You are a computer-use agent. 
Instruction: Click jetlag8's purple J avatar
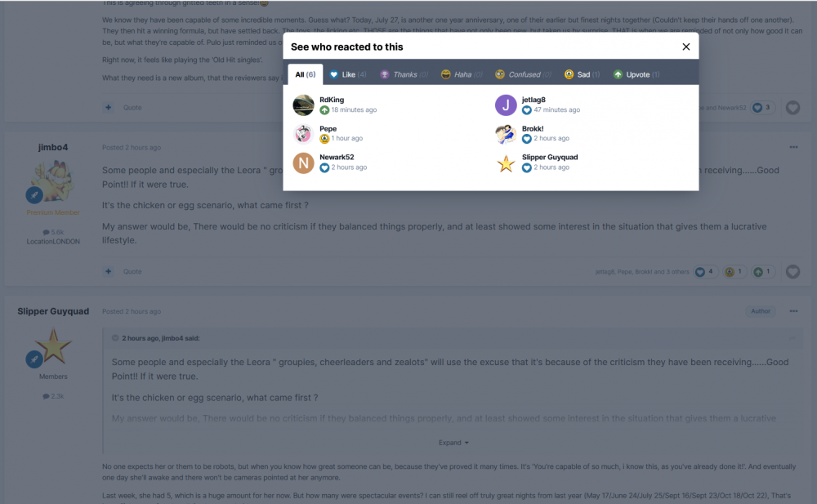click(506, 105)
